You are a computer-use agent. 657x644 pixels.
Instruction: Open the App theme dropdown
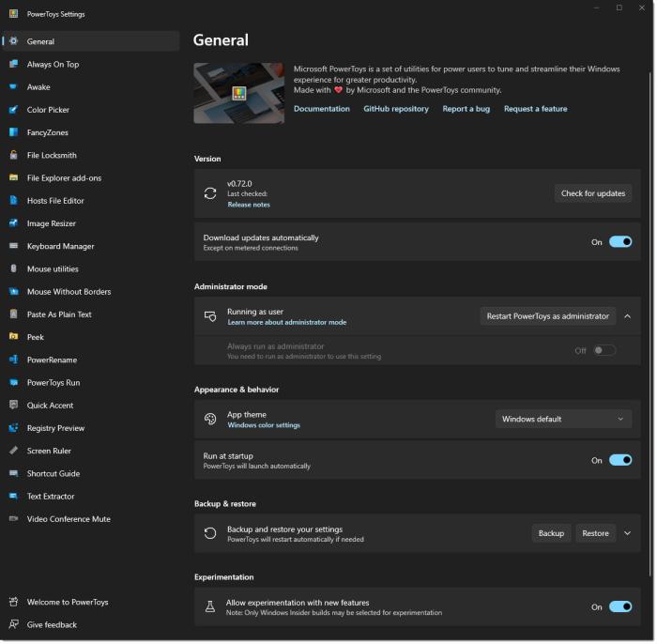point(563,419)
